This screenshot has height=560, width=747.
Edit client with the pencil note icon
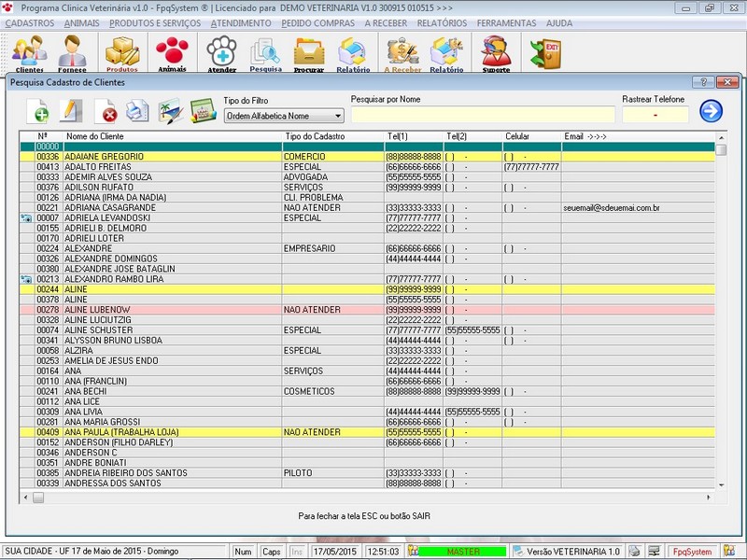(x=71, y=111)
